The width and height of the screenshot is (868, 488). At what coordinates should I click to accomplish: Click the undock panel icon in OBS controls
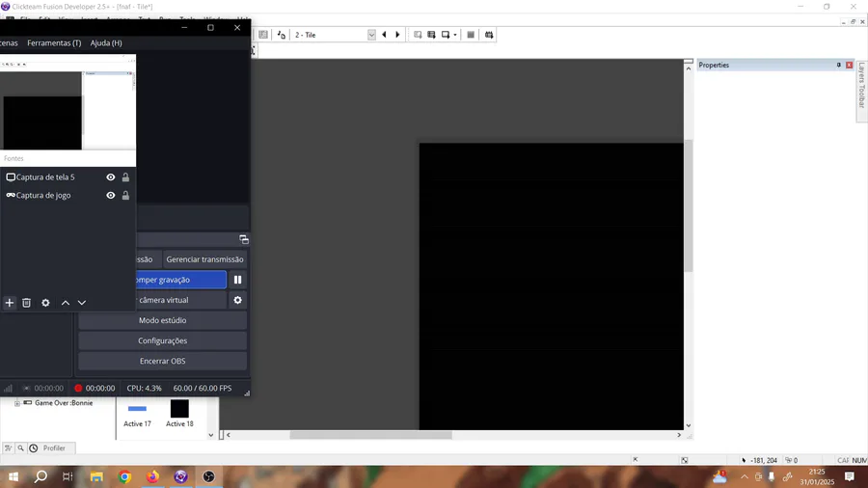click(244, 239)
